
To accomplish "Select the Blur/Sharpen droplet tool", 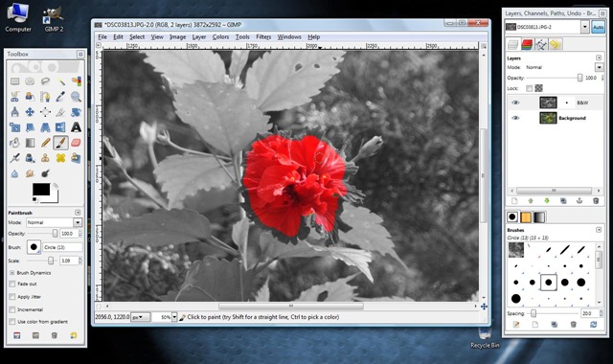I will [x=15, y=173].
